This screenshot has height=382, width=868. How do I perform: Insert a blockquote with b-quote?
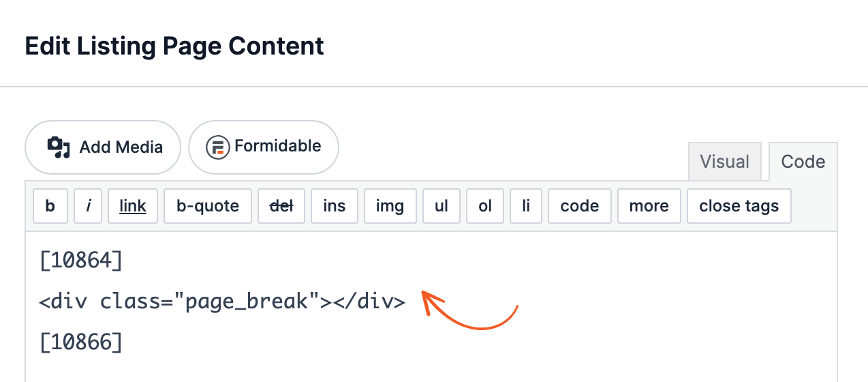coord(208,206)
